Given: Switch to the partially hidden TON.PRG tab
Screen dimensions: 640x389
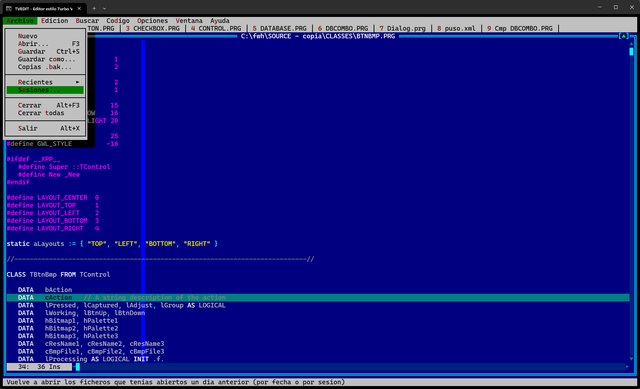Looking at the screenshot, I should click(101, 29).
